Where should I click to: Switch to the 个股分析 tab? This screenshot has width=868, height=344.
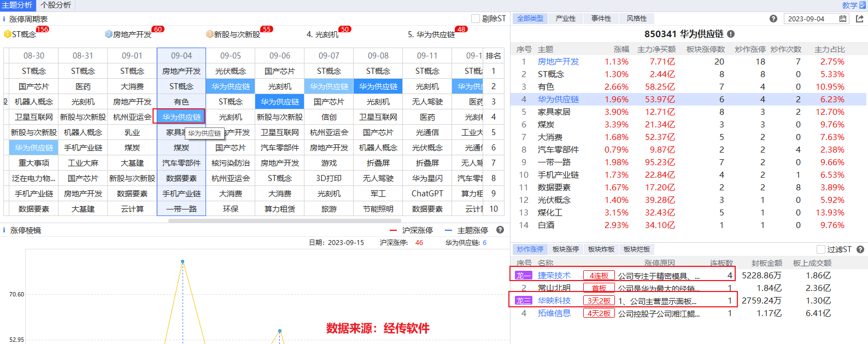tap(56, 5)
